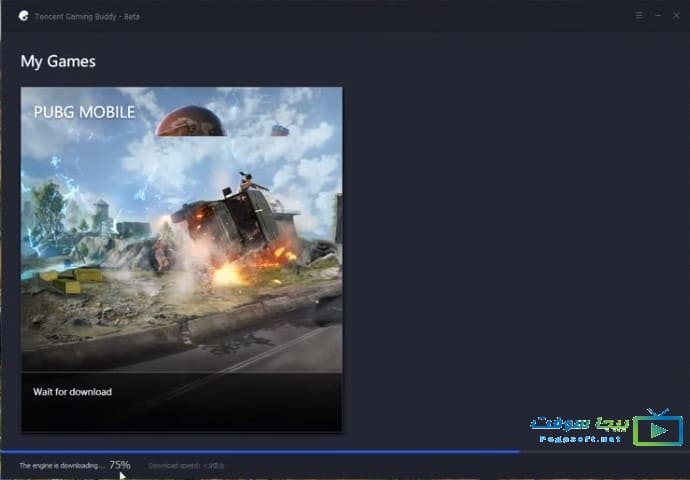Screen dimensions: 690x480
Task: Click the Tencent Gaming Buddy - Beta title
Action: point(87,17)
